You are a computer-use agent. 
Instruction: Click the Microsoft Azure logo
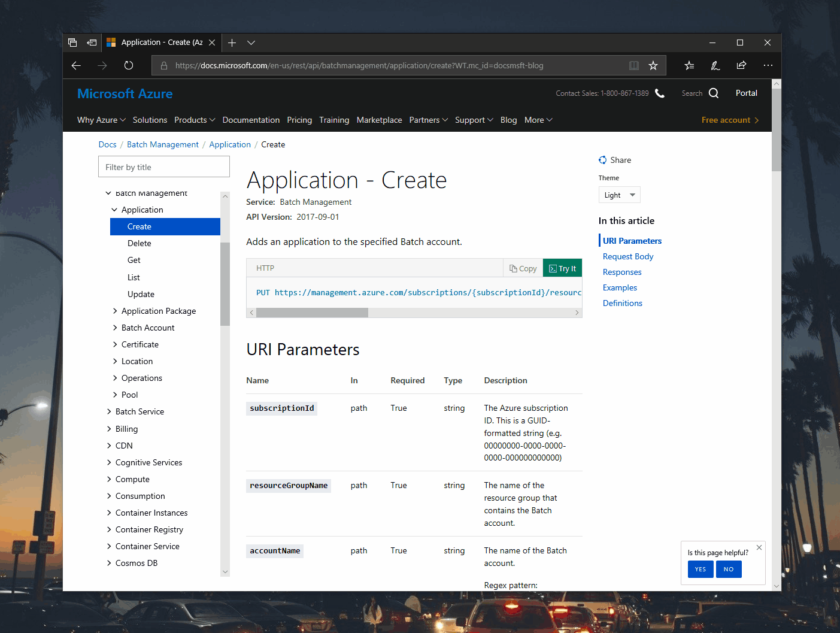pos(125,93)
